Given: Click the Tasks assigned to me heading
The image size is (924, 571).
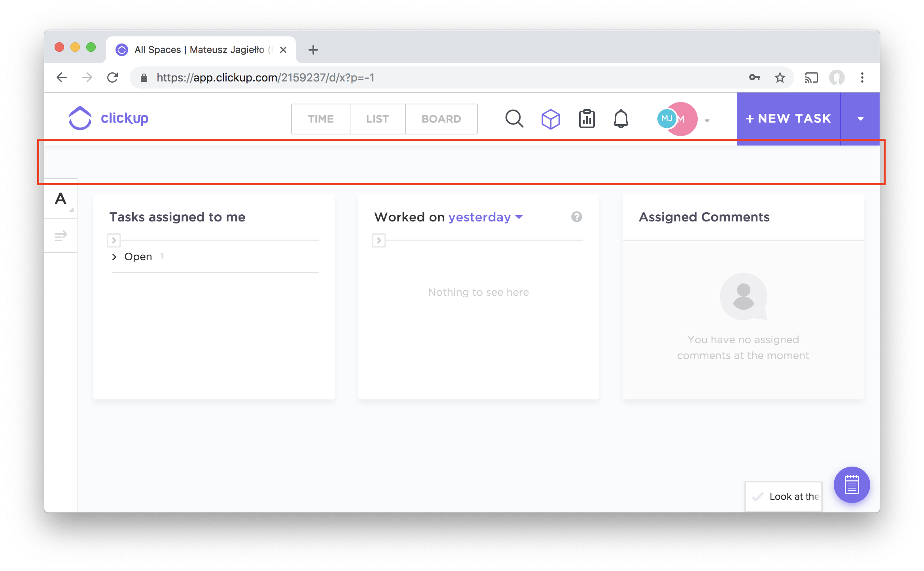Looking at the screenshot, I should point(177,217).
